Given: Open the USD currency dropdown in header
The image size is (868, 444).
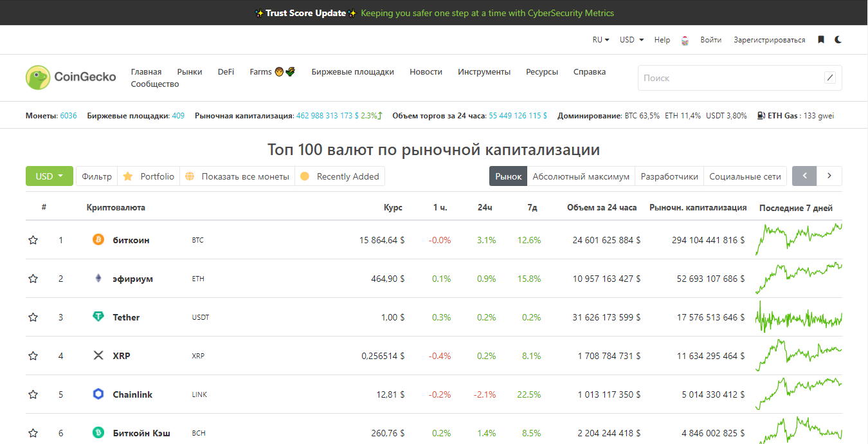Looking at the screenshot, I should 631,40.
